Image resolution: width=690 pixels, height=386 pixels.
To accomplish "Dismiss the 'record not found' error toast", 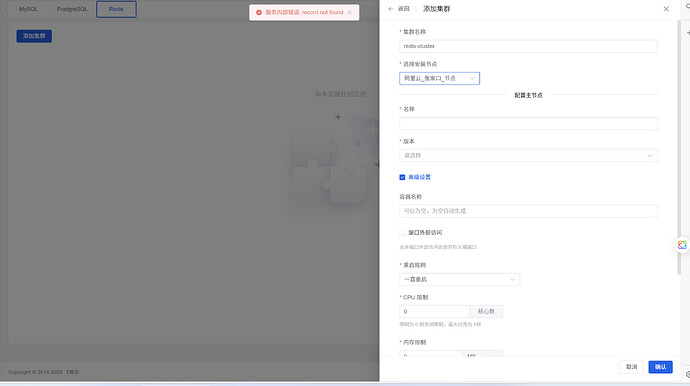I will (x=350, y=12).
